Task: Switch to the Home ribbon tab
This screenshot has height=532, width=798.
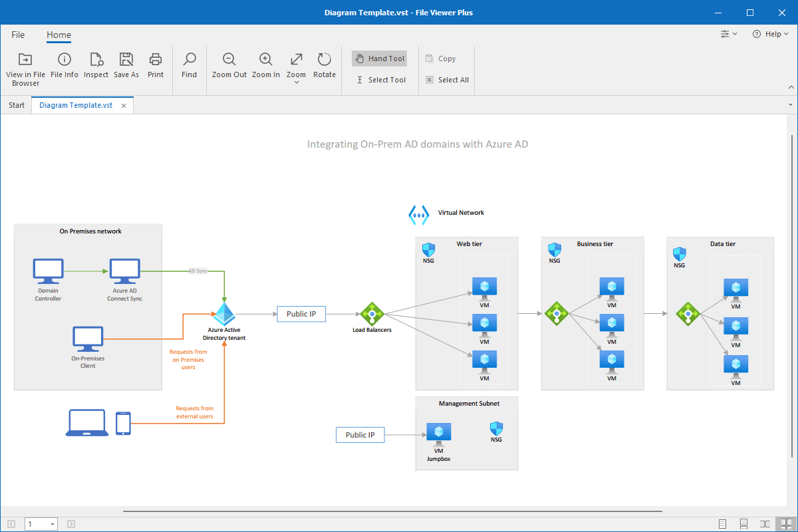Action: pos(59,35)
